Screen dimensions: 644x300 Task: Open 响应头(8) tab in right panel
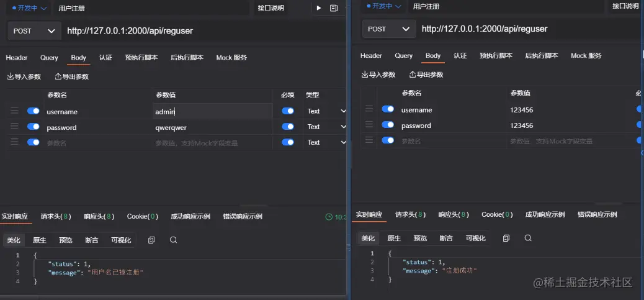point(454,214)
